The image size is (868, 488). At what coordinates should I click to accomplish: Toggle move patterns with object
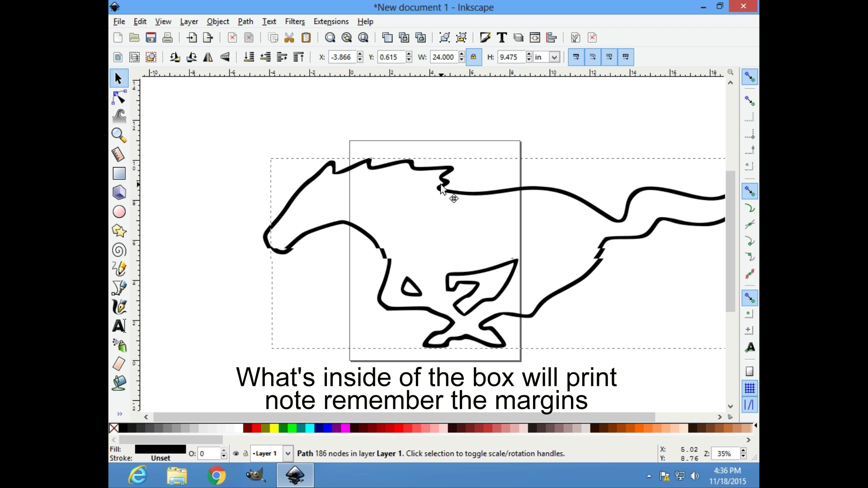(x=626, y=57)
